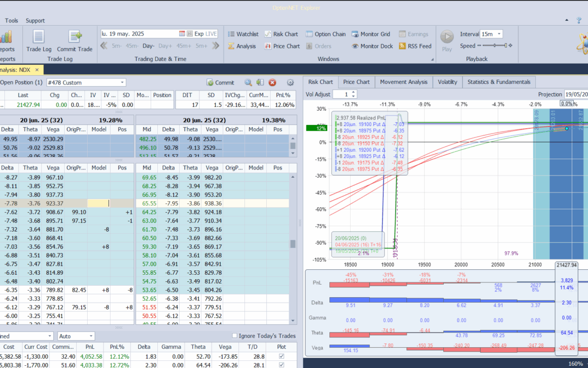Screen dimensions: 588x368
Task: Switch to the Price Chart tab
Action: point(356,82)
